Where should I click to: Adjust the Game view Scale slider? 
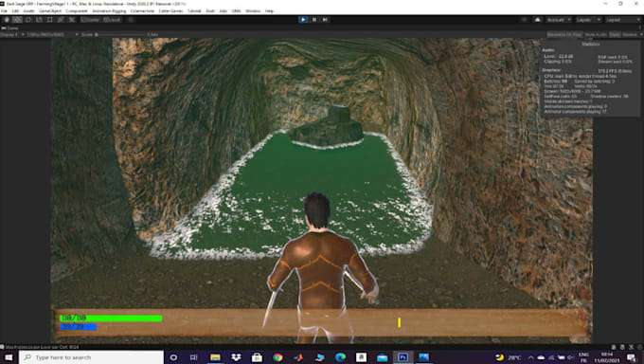[119, 34]
